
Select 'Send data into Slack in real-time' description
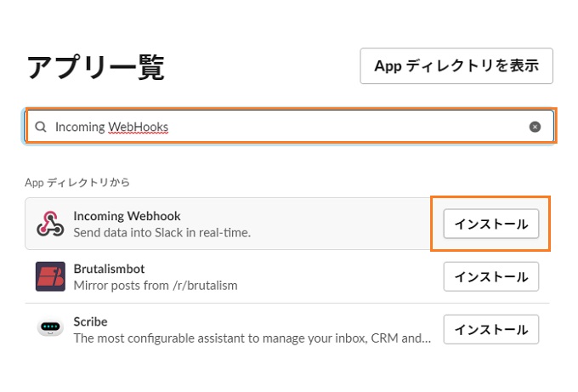point(161,233)
